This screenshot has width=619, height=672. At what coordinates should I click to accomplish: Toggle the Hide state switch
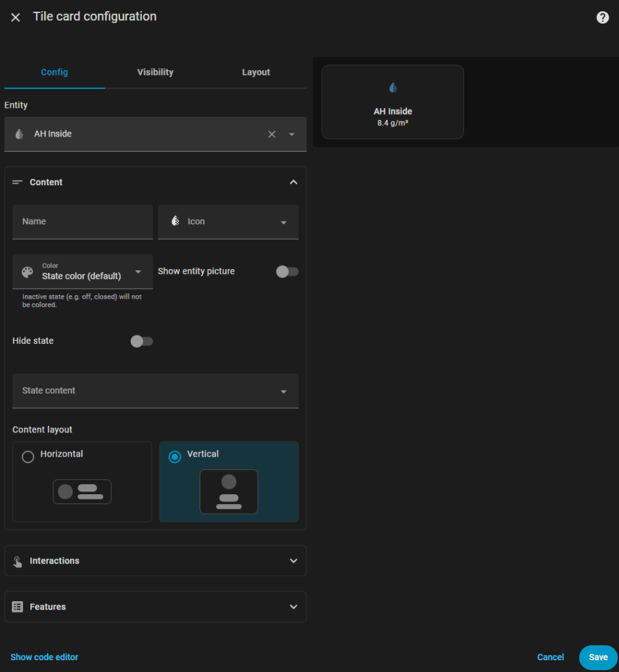(x=142, y=341)
